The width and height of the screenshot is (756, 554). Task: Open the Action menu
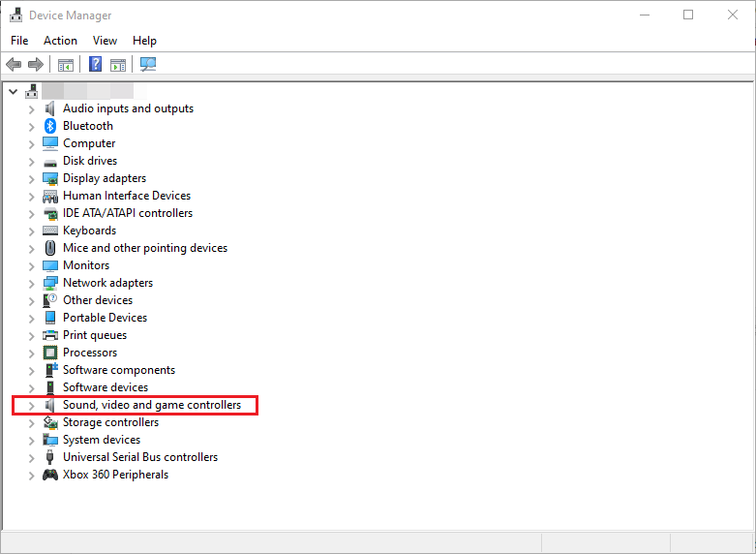(x=60, y=41)
